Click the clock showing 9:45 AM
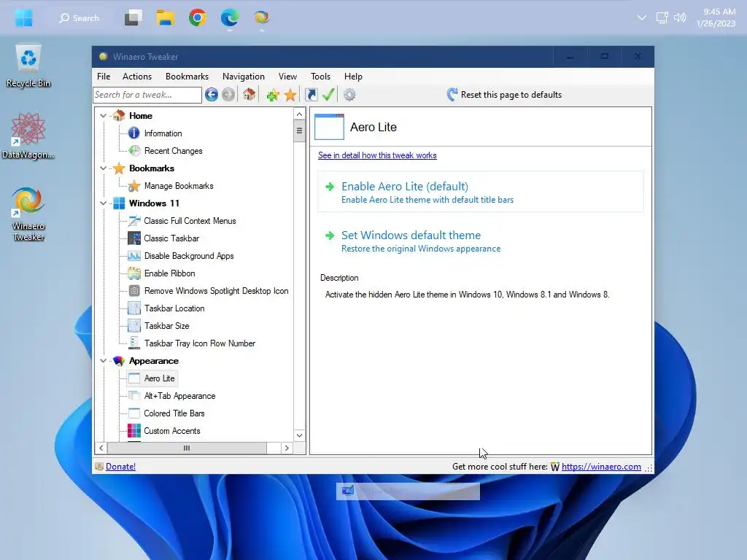 719,12
